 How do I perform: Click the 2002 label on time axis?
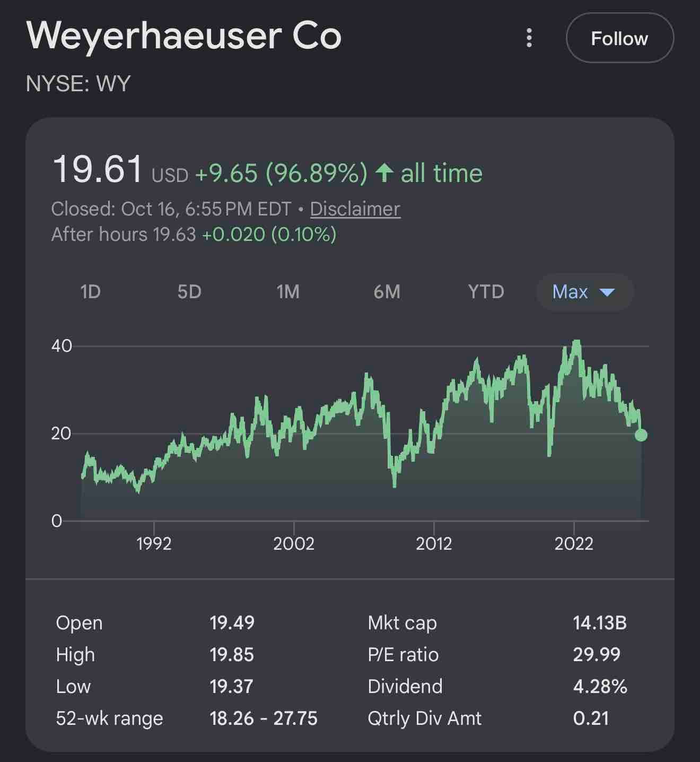point(294,543)
